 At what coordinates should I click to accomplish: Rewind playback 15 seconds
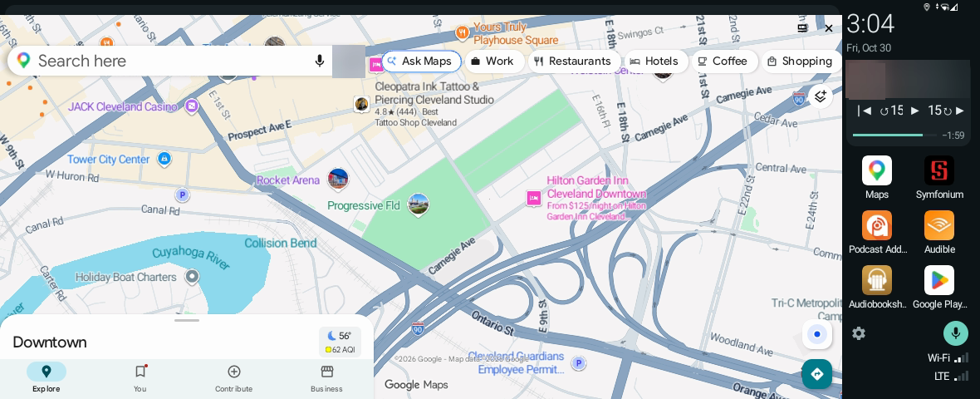coord(890,111)
